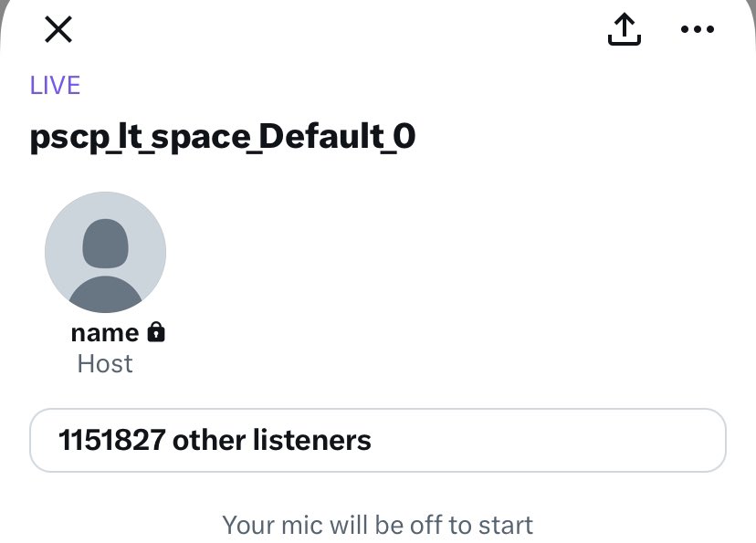Tap the Host role label
The width and height of the screenshot is (756, 543).
coord(105,364)
